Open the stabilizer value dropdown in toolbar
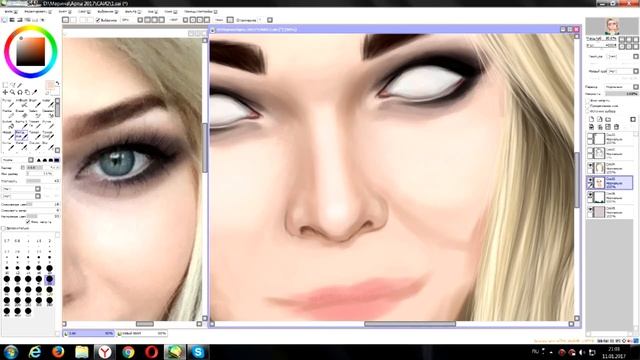Image resolution: width=640 pixels, height=360 pixels. [x=270, y=20]
